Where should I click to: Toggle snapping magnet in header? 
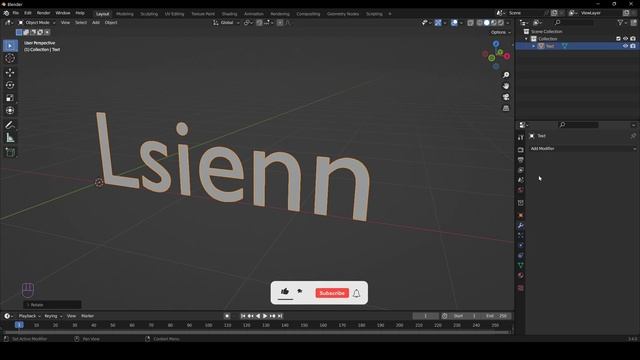point(259,23)
